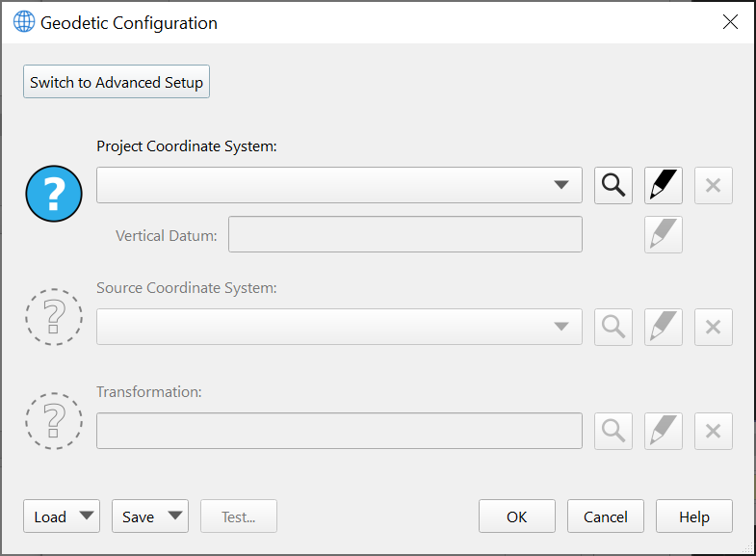The width and height of the screenshot is (756, 556).
Task: Open the Save dropdown menu
Action: point(150,516)
